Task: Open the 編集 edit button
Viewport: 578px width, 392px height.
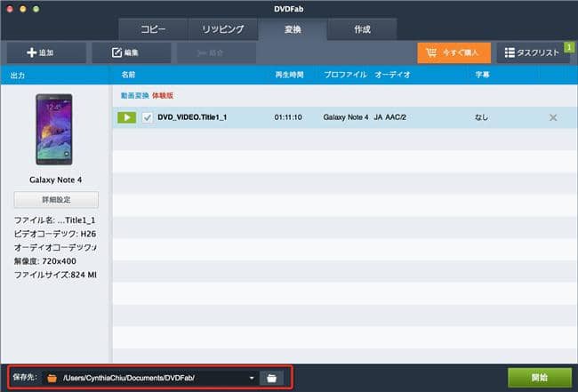Action: tap(132, 52)
